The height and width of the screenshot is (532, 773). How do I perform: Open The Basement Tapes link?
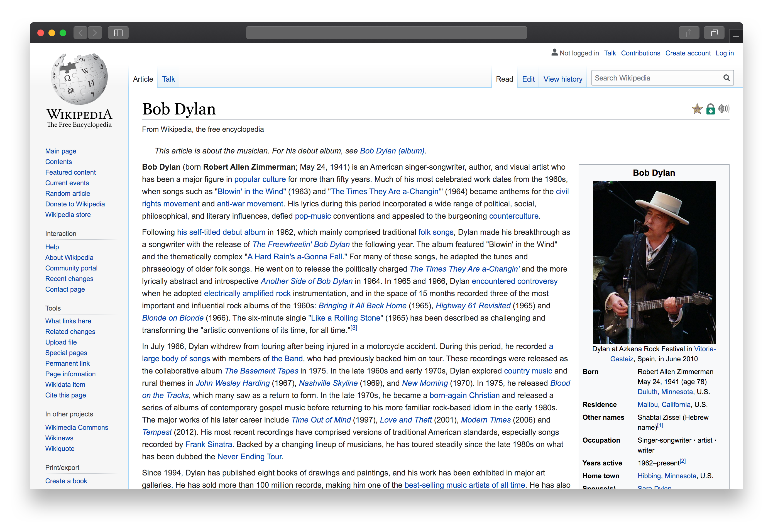click(261, 371)
